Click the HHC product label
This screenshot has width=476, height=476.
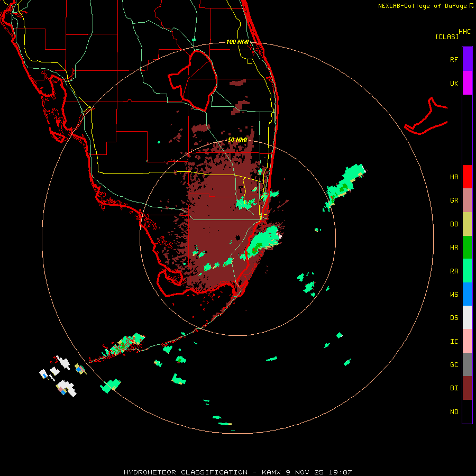pos(464,32)
